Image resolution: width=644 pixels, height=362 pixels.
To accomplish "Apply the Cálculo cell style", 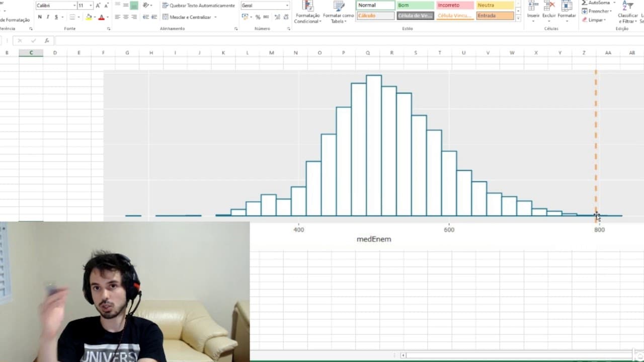I will [375, 16].
